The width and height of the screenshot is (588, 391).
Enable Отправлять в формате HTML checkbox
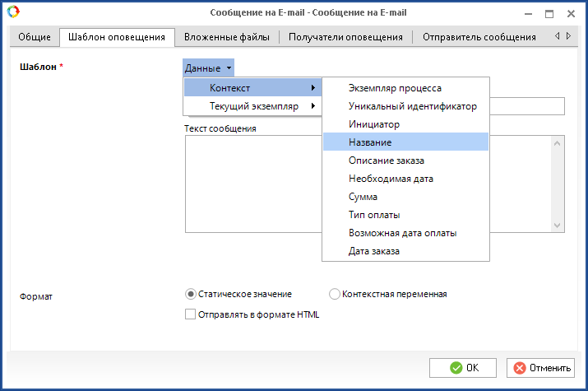191,314
